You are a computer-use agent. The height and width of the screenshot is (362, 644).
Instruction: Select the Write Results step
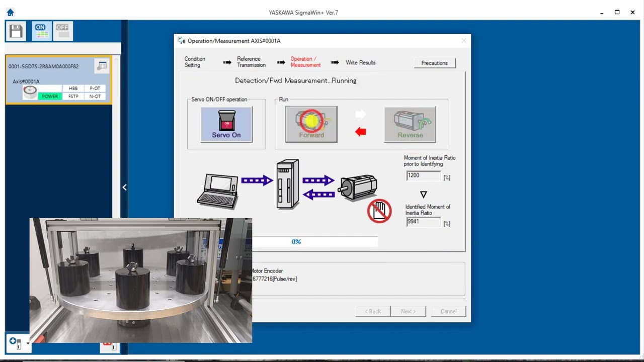point(361,63)
